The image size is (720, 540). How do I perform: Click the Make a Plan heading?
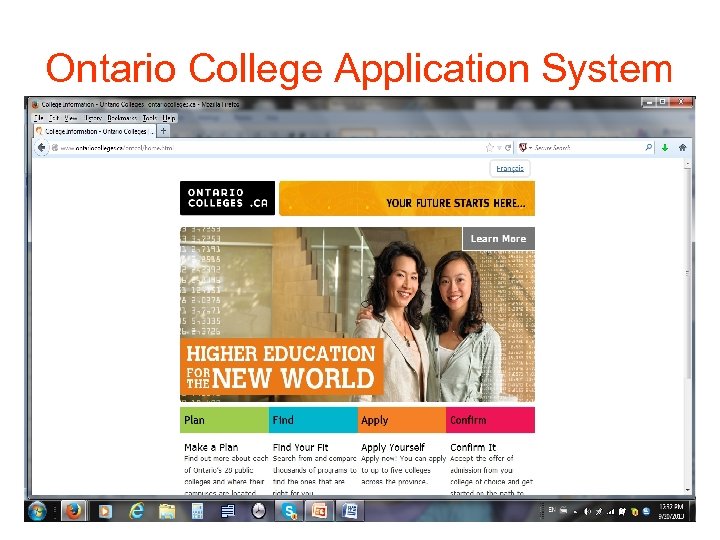(211, 447)
